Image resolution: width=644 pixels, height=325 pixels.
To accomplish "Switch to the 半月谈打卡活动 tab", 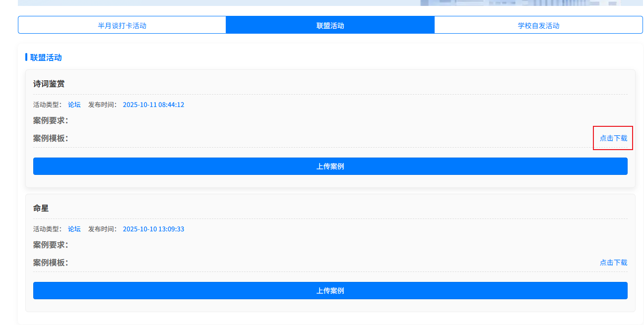I will pos(122,25).
